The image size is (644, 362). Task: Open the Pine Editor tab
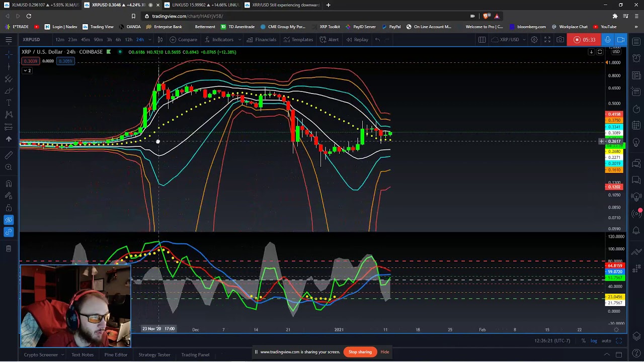click(x=116, y=354)
